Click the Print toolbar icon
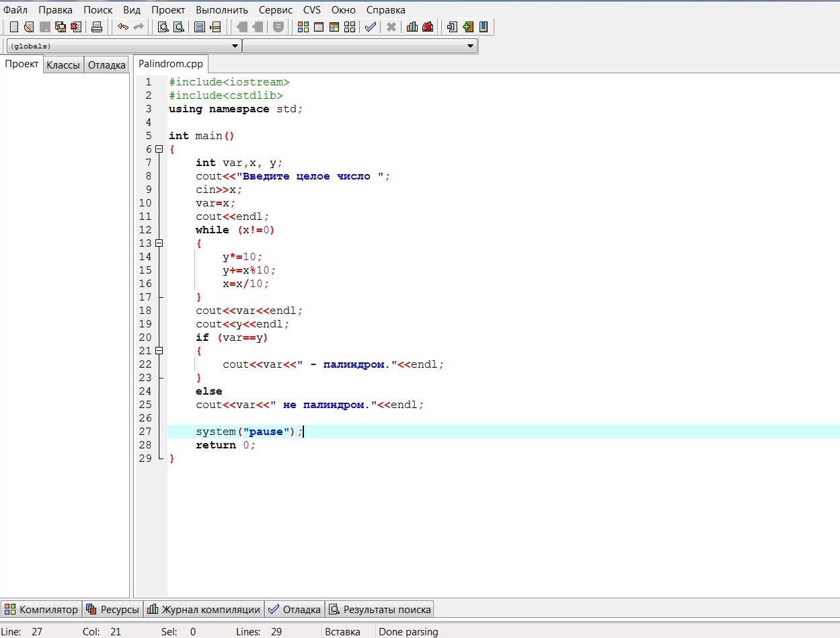840x638 pixels. click(97, 27)
